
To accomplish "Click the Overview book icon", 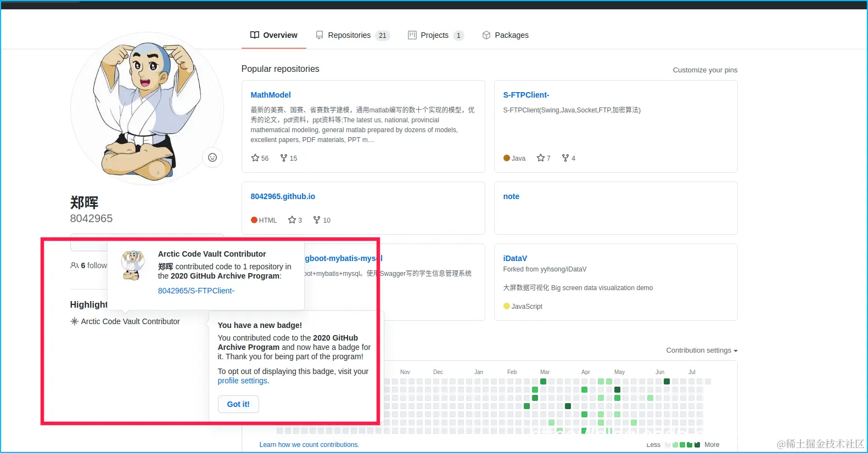I will [x=255, y=35].
